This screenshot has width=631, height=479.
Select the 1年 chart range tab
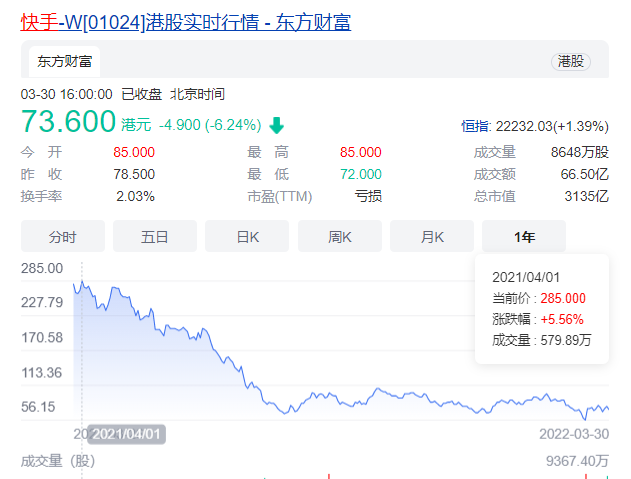524,236
